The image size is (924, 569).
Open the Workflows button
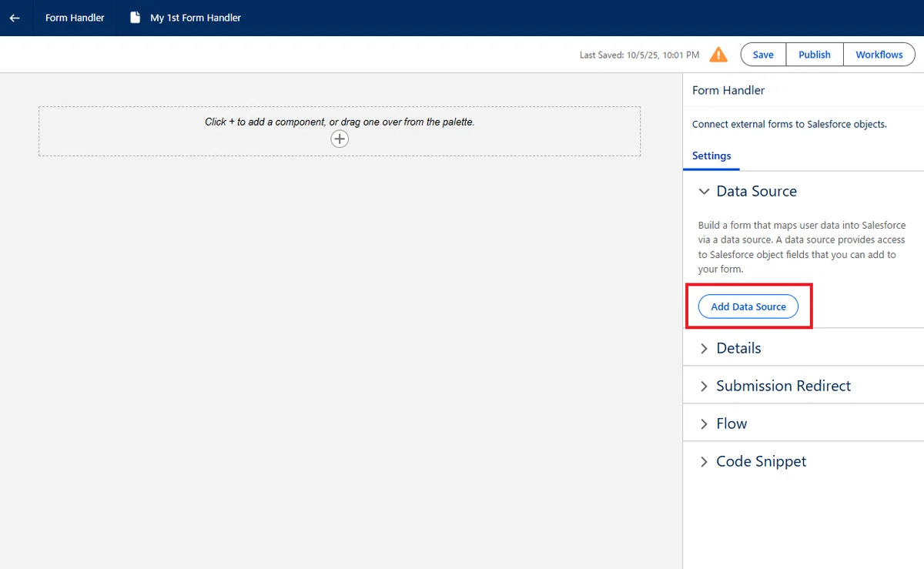pos(879,55)
